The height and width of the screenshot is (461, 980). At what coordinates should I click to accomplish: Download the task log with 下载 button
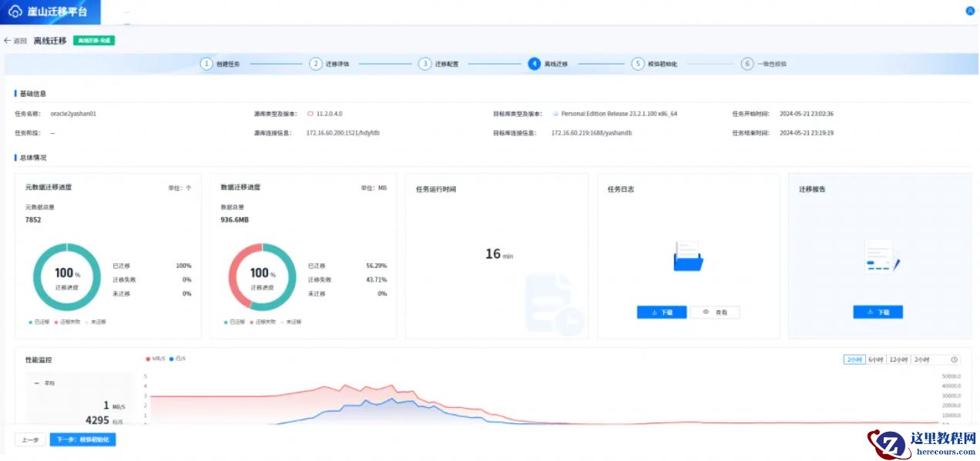[x=661, y=312]
